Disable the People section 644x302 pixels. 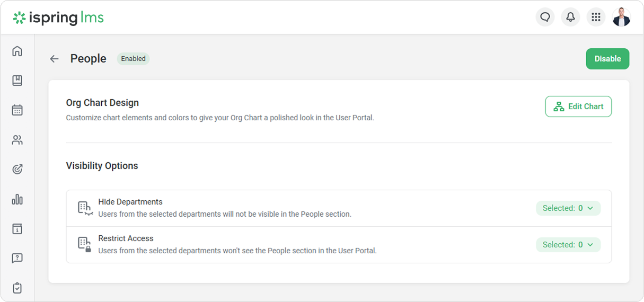click(x=607, y=59)
